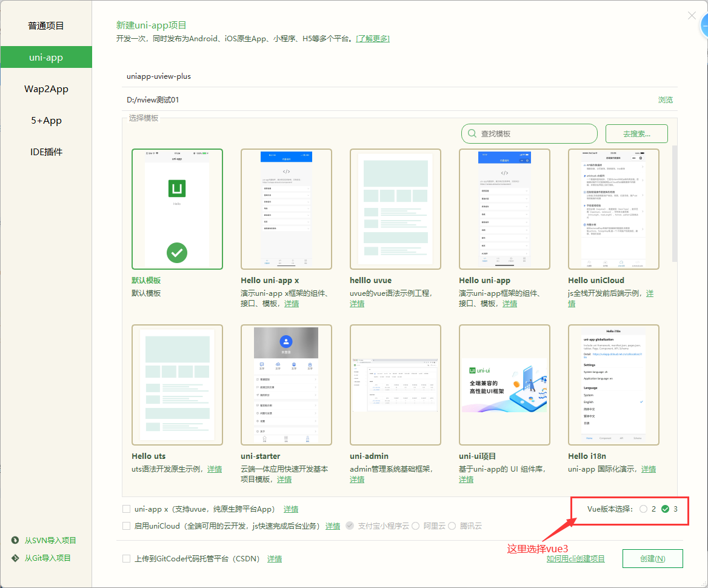Click the green checkmark on 默认模板
The height and width of the screenshot is (588, 708).
(x=177, y=252)
